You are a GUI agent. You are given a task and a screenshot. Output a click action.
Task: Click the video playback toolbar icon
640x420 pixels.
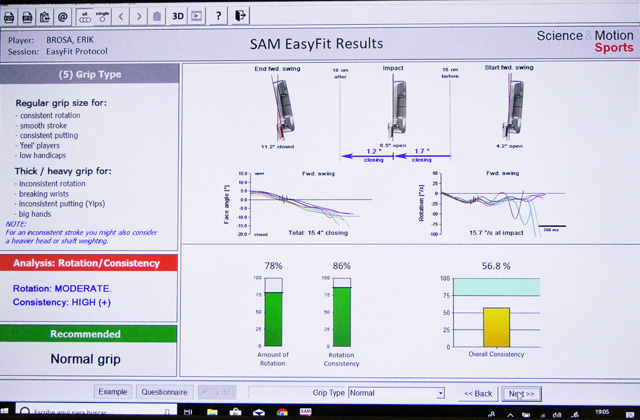point(197,16)
